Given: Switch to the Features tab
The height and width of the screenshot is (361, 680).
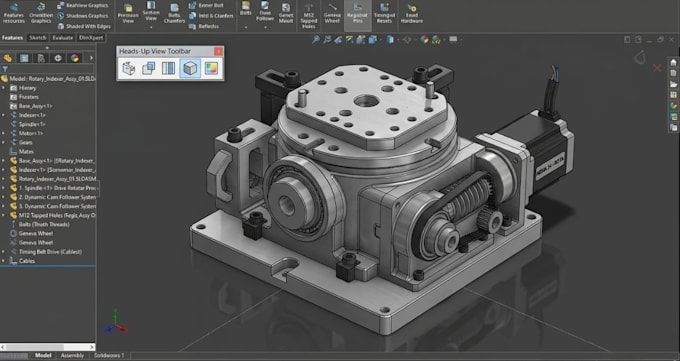Looking at the screenshot, I should (x=13, y=38).
